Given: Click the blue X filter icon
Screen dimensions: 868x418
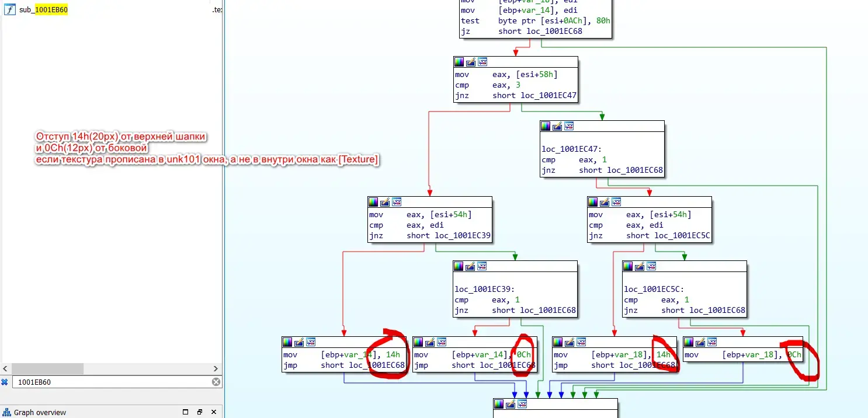Looking at the screenshot, I should 5,382.
